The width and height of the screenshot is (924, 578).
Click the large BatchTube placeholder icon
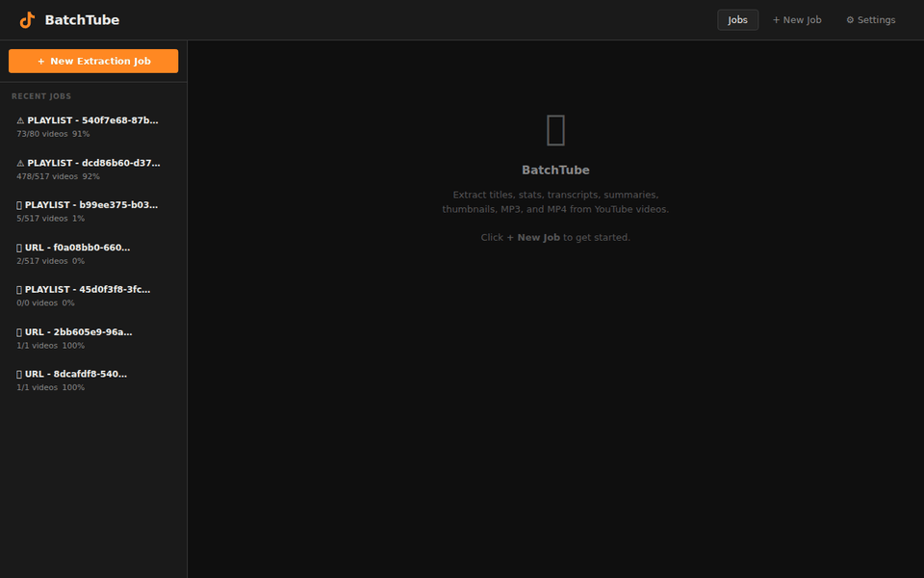(x=554, y=129)
